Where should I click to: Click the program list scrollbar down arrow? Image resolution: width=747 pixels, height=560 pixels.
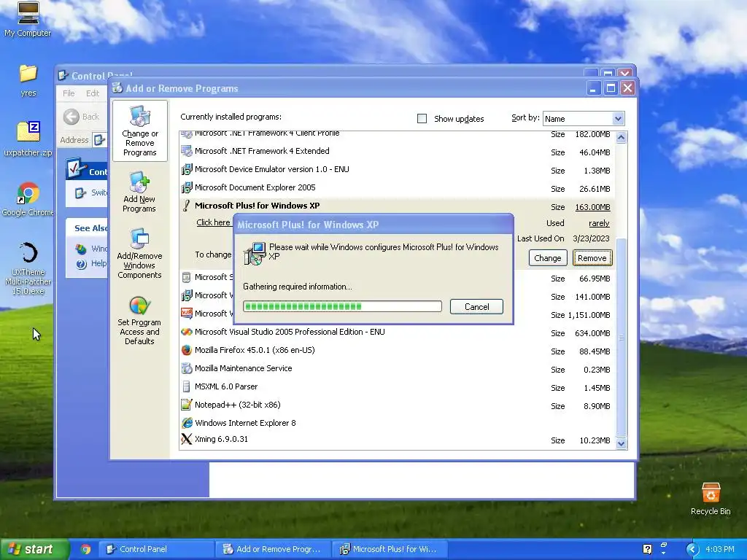click(x=621, y=444)
